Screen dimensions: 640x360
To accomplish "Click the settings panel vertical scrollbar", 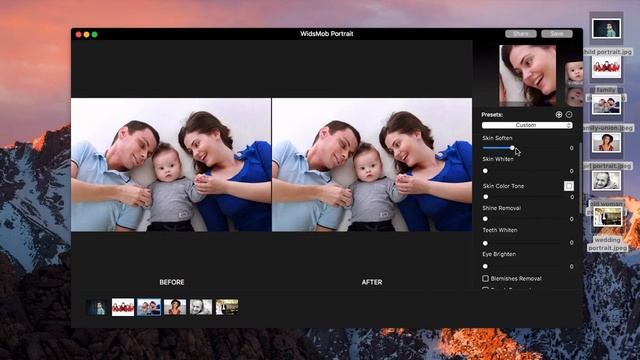I will coord(580,178).
